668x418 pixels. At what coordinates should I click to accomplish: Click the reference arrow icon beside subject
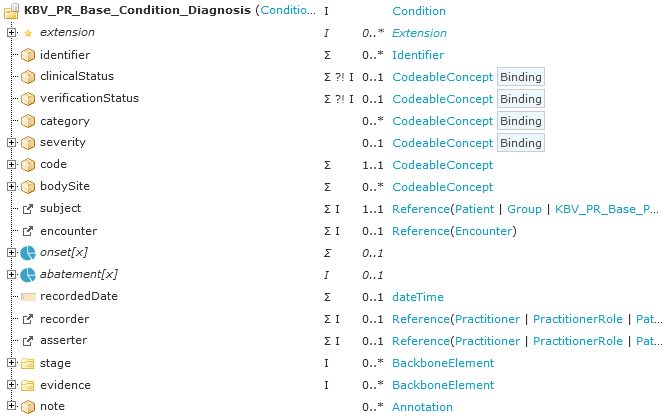click(28, 209)
